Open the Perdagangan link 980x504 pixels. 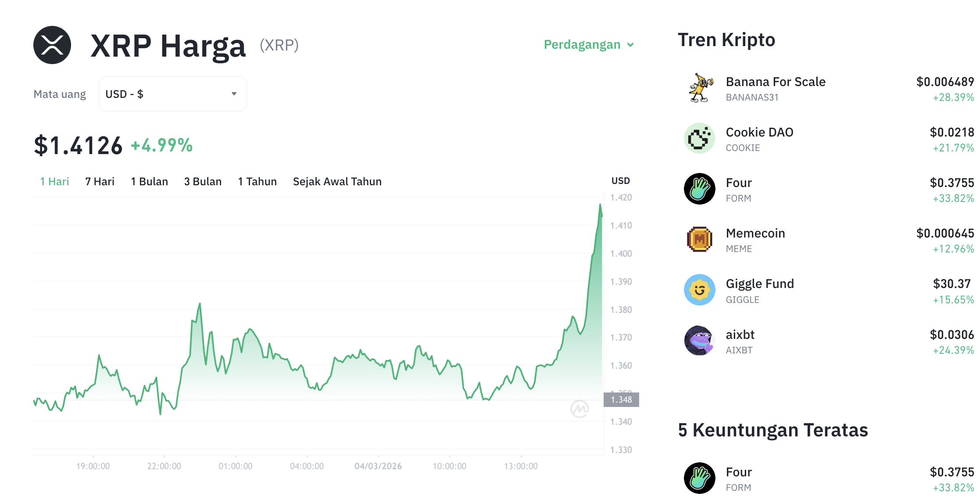coord(582,44)
